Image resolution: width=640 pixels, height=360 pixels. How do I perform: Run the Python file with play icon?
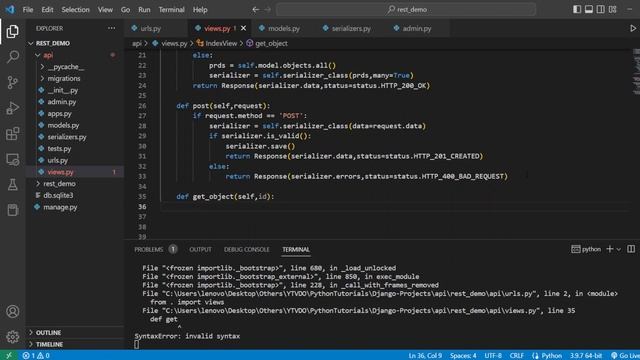pyautogui.click(x=633, y=28)
